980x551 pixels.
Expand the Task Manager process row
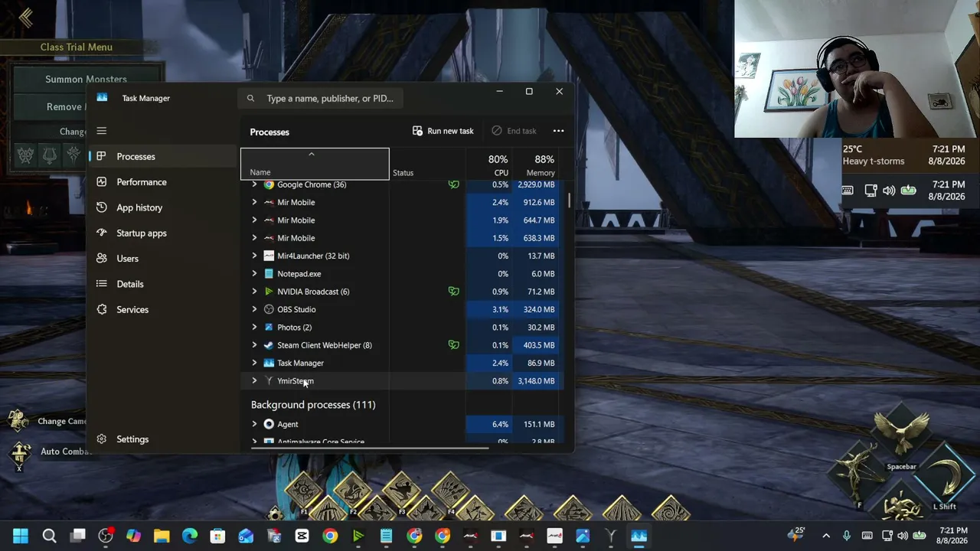pyautogui.click(x=254, y=363)
